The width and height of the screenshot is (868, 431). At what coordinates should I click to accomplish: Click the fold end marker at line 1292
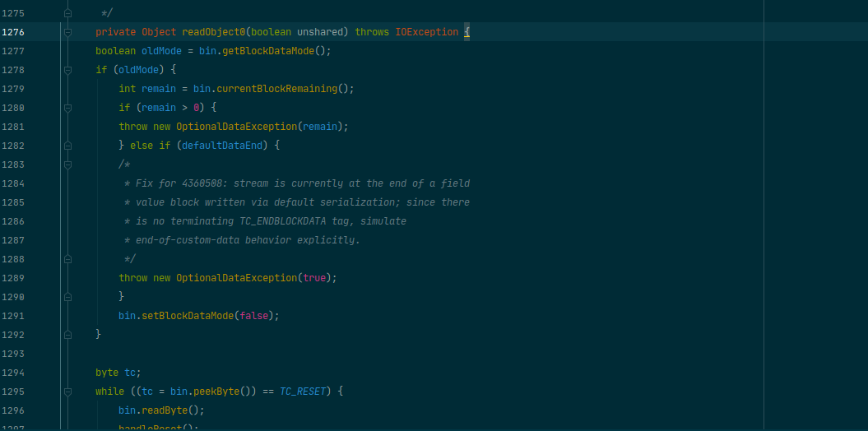tap(67, 335)
